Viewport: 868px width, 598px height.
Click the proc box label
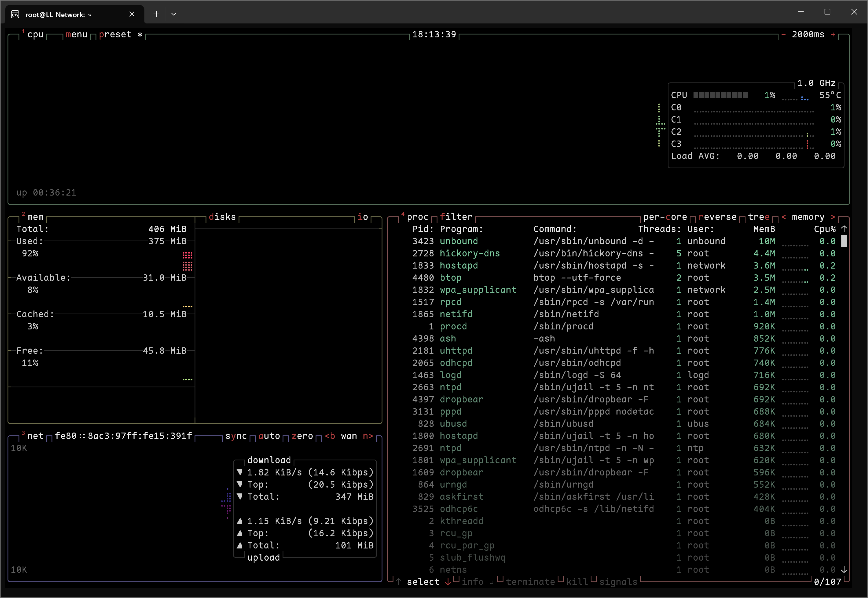[x=417, y=217]
